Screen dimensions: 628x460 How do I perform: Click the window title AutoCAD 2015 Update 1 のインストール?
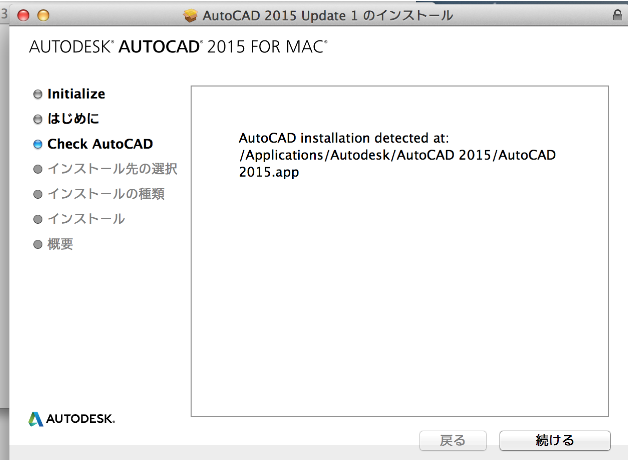pos(328,16)
